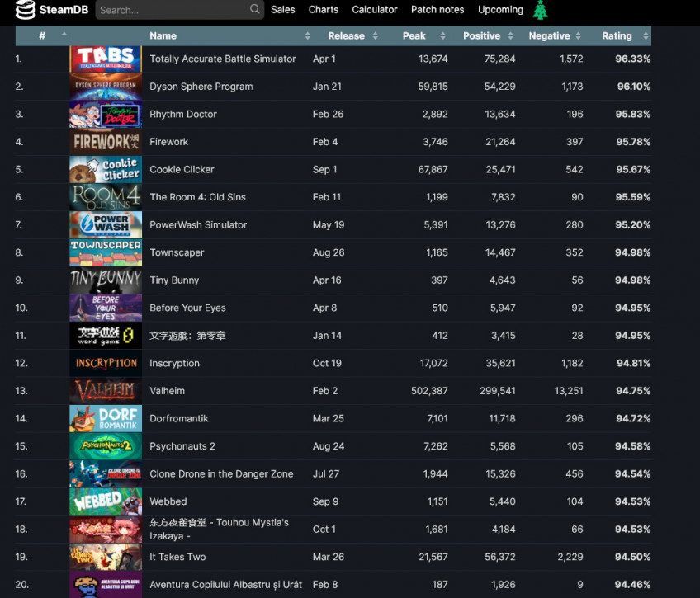Open the Townscaper name link
700x598 pixels.
(177, 252)
